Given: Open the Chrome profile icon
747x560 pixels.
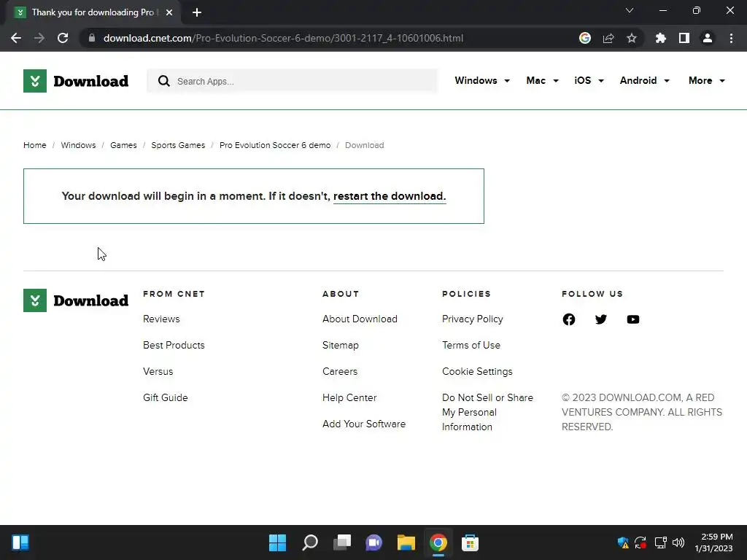Looking at the screenshot, I should pyautogui.click(x=708, y=38).
